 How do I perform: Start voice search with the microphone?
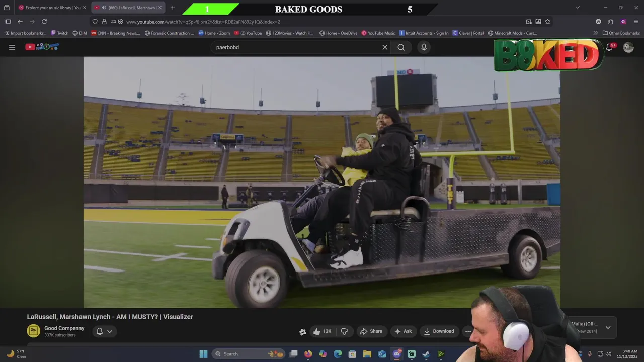(x=424, y=47)
